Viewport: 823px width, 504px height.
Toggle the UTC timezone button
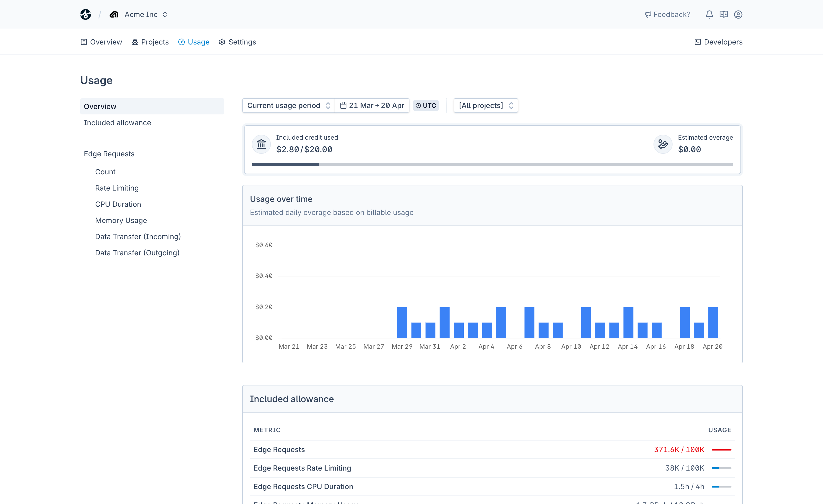426,105
